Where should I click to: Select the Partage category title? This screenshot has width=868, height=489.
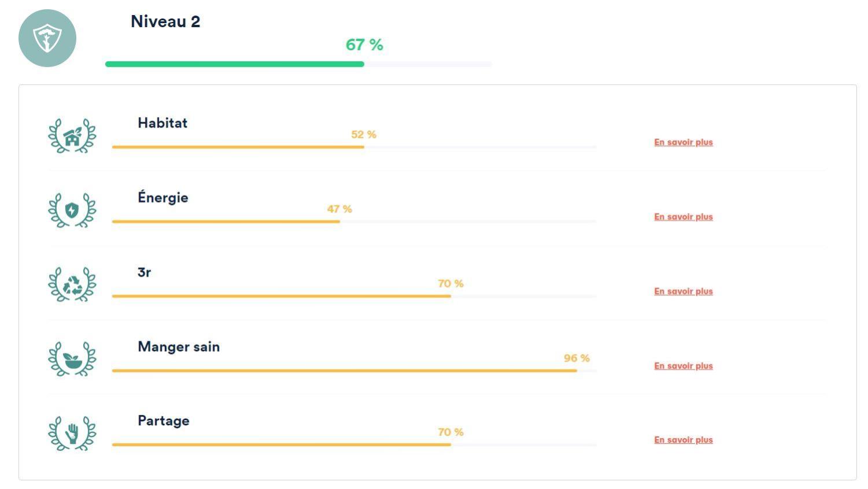click(163, 421)
